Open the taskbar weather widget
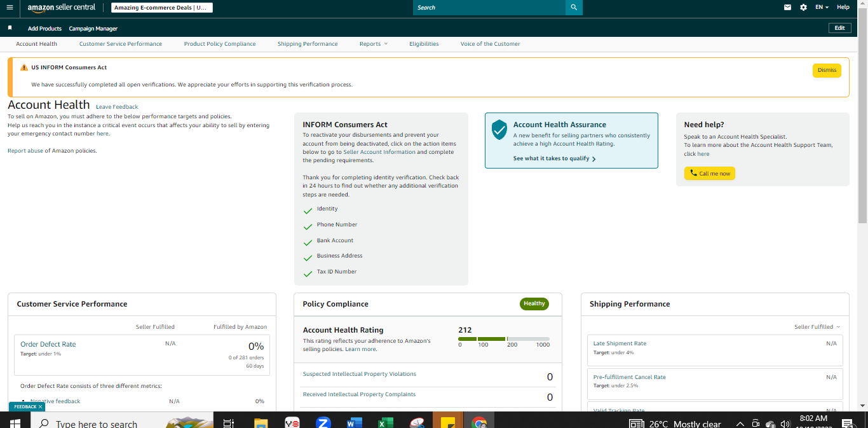 point(675,424)
